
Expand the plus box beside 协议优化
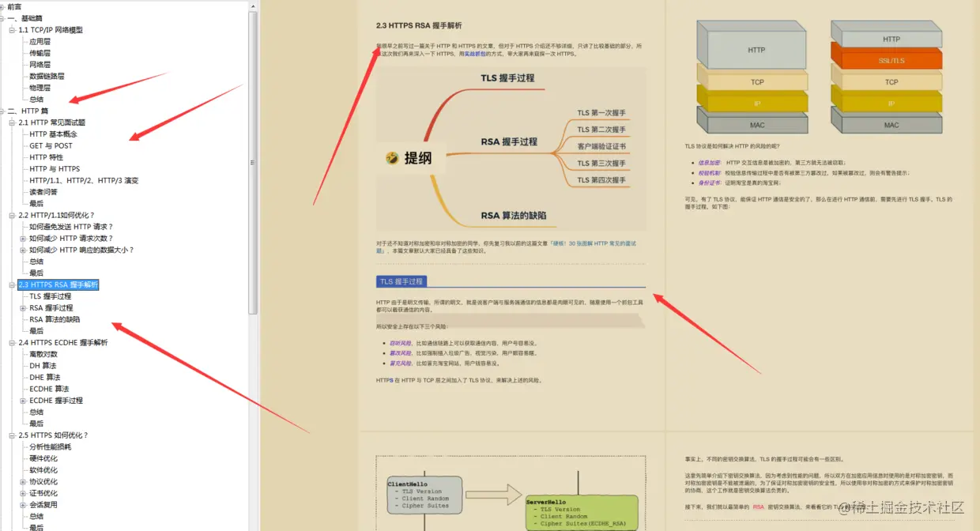[23, 481]
